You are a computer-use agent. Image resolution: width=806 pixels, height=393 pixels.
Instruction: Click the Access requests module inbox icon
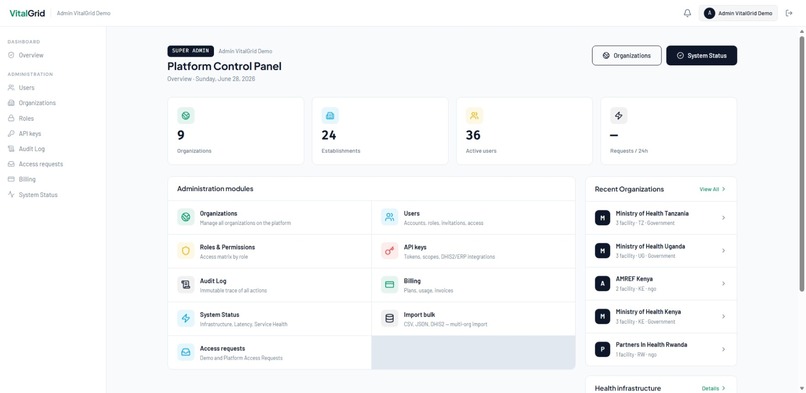click(186, 352)
